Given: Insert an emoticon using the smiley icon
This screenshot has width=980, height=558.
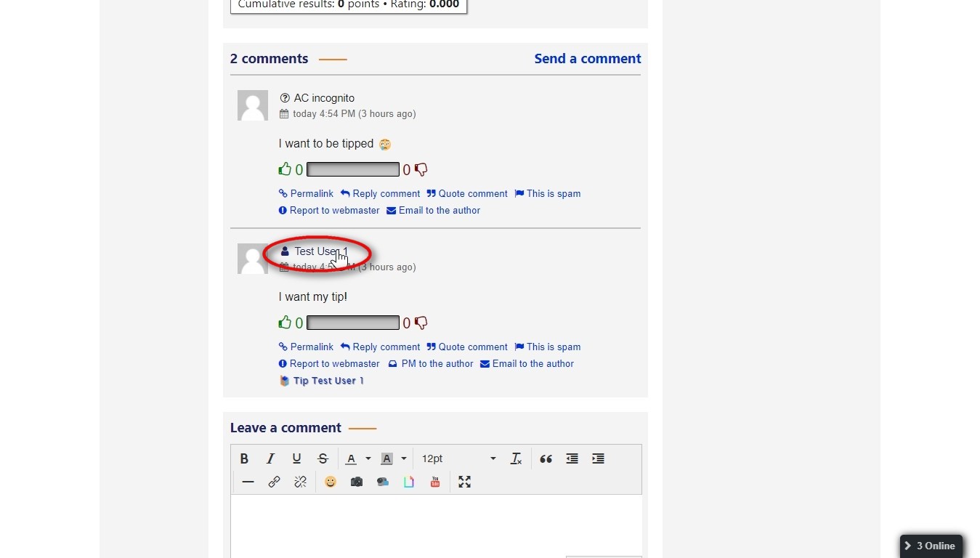Looking at the screenshot, I should [331, 482].
